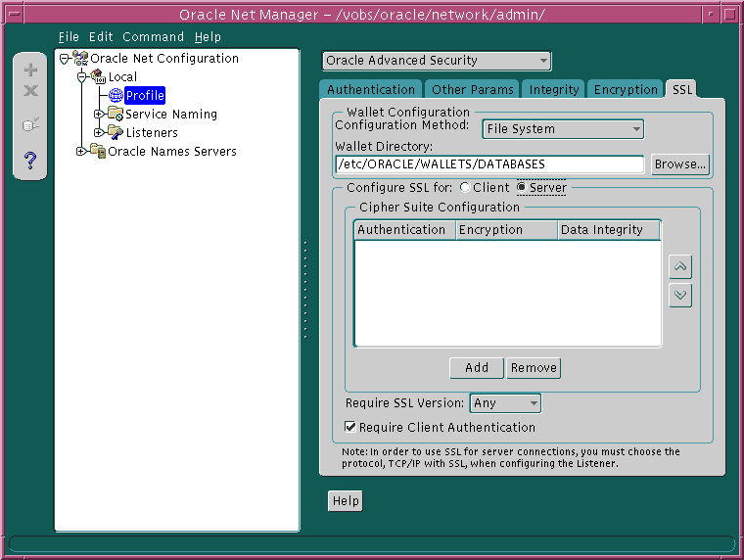Select the Listeners tree item label

(x=152, y=132)
